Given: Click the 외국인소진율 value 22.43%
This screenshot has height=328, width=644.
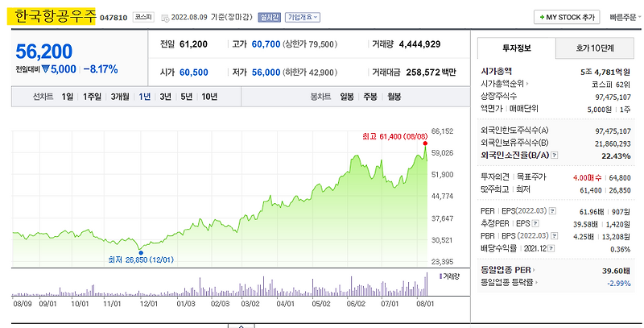Looking at the screenshot, I should [617, 156].
